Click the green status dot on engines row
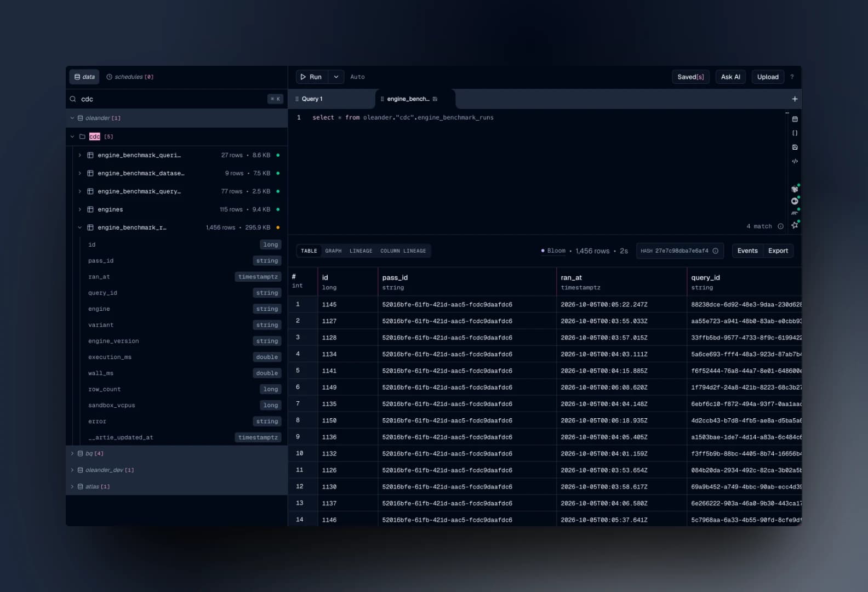The image size is (868, 592). (278, 209)
